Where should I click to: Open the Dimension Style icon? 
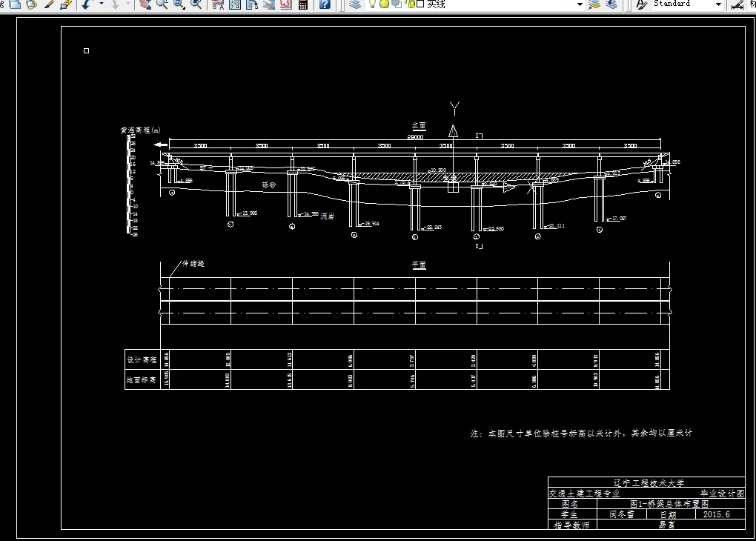click(x=737, y=4)
